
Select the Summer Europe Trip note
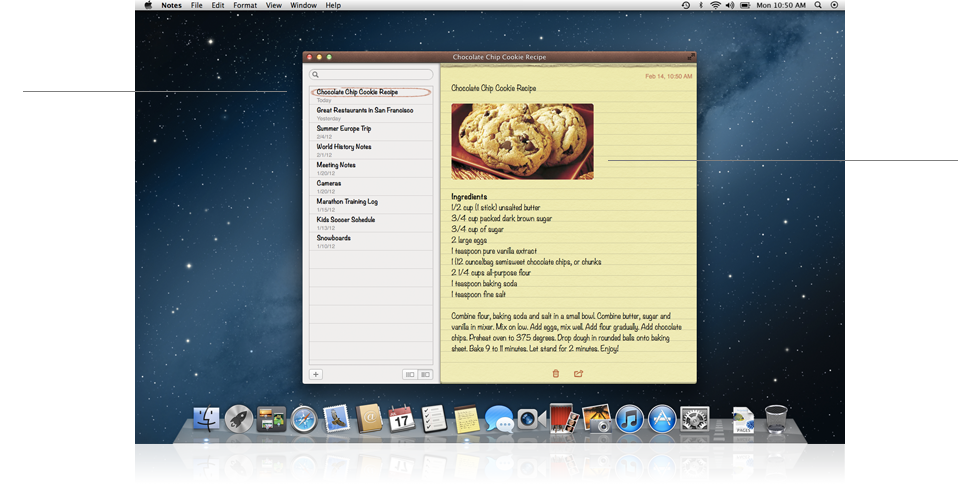pyautogui.click(x=344, y=129)
